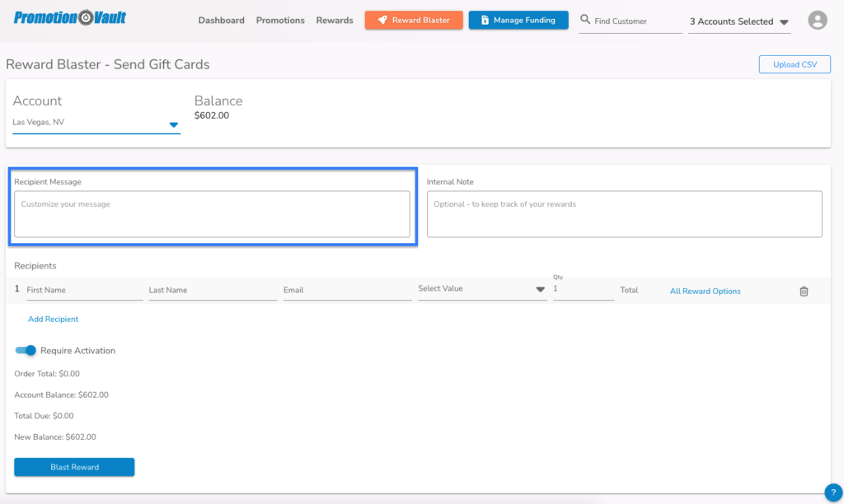Open the Rewards menu
The width and height of the screenshot is (844, 504).
[x=335, y=21]
